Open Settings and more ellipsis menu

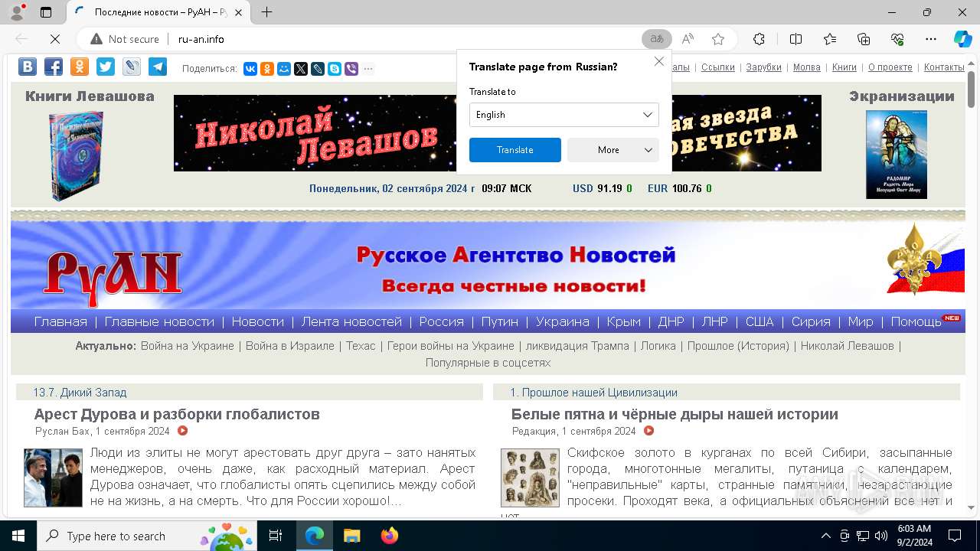[x=931, y=39]
